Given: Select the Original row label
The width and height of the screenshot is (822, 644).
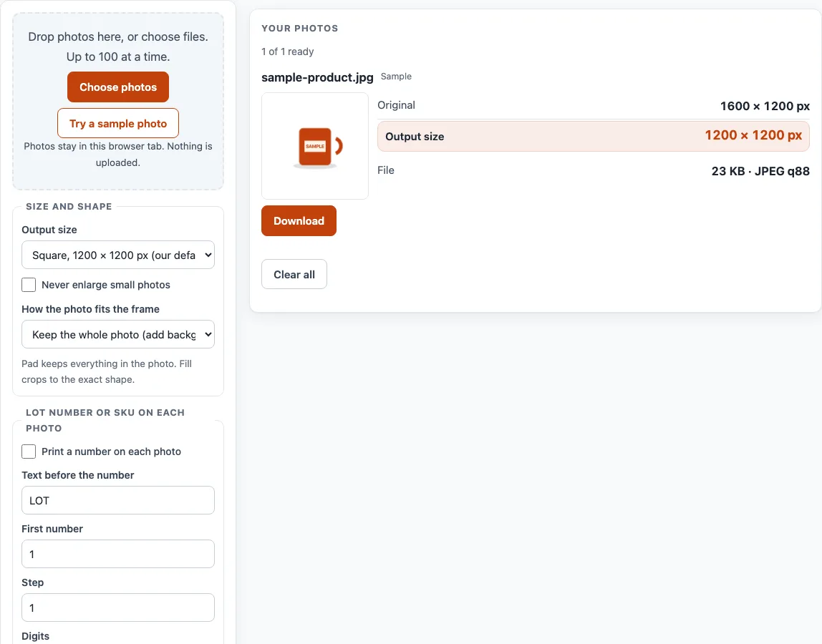Looking at the screenshot, I should 397,105.
